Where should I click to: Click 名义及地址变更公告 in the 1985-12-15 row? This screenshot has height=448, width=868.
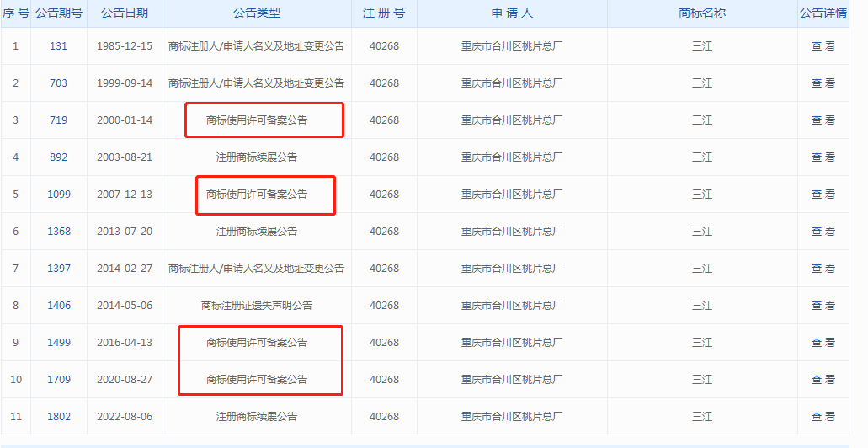point(304,46)
